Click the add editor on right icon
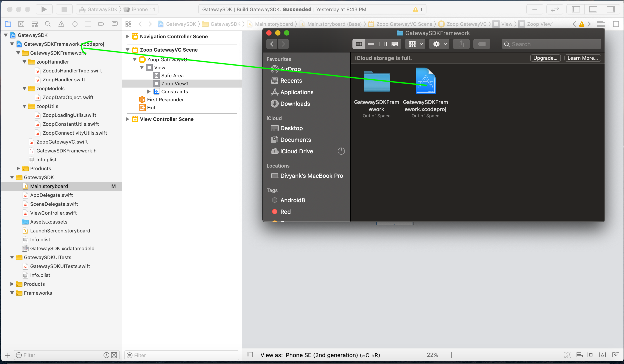624x364 pixels. tap(616, 24)
